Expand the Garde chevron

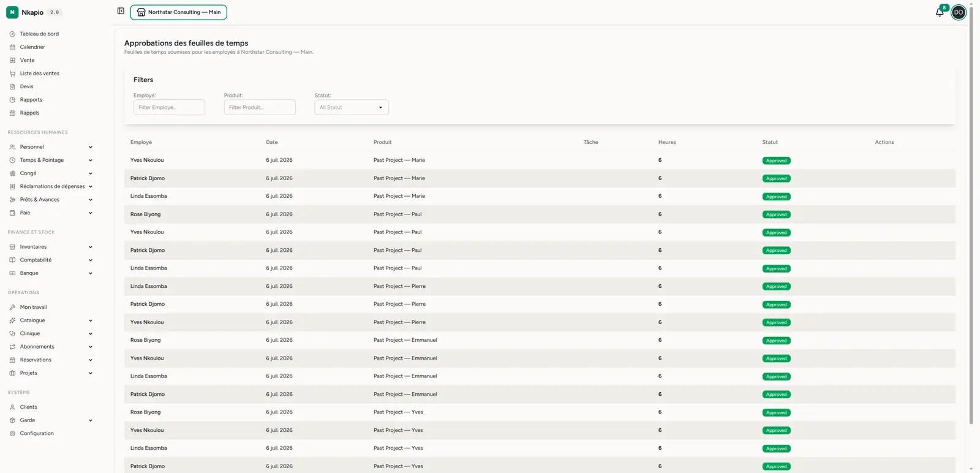pos(91,420)
